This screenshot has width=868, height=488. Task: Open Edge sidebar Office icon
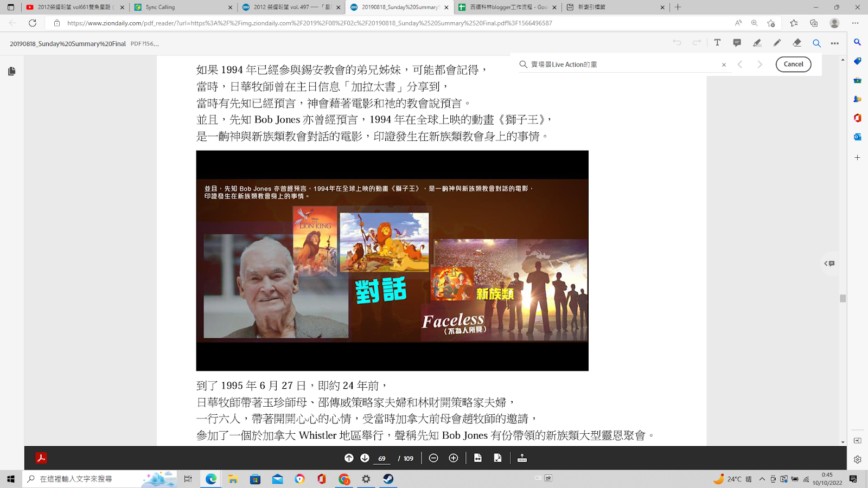(857, 118)
